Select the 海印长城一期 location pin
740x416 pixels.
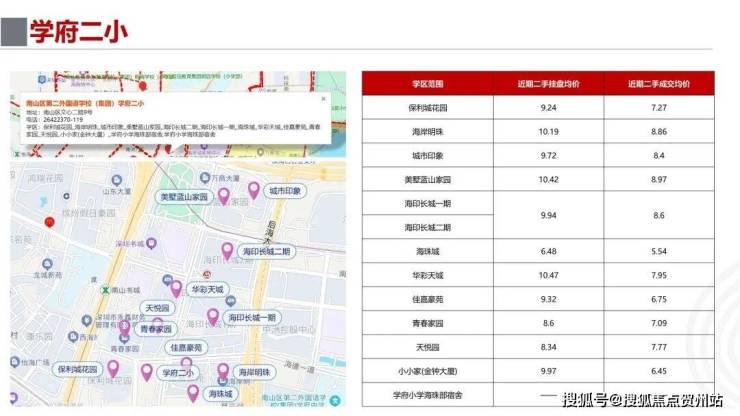213,317
